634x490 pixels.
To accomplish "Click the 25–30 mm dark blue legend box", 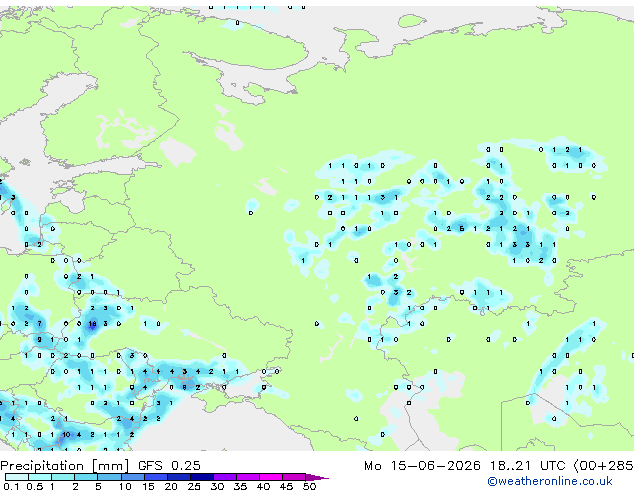I will pos(202,477).
